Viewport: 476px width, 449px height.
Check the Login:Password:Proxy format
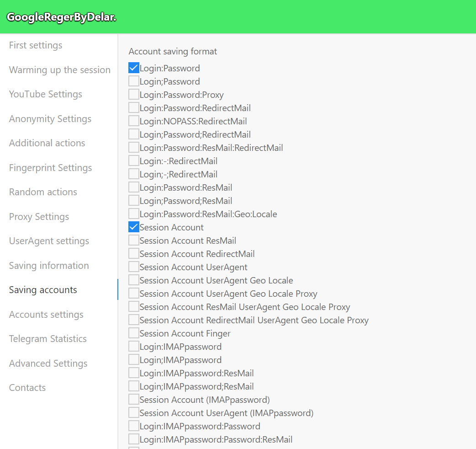click(133, 95)
